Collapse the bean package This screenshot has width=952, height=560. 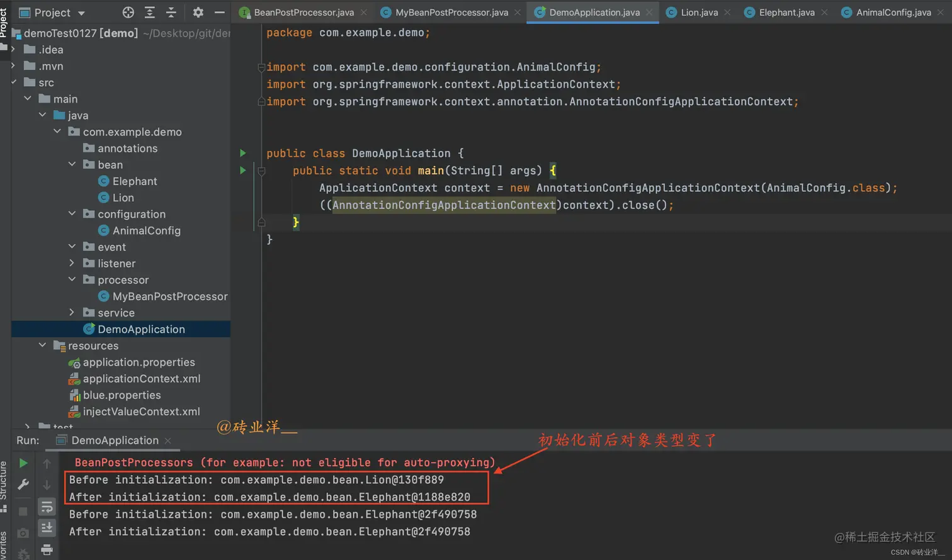72,164
